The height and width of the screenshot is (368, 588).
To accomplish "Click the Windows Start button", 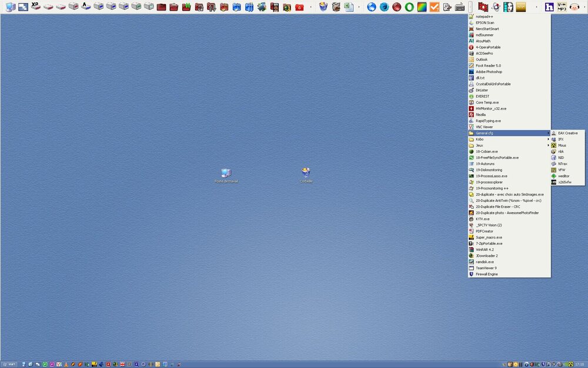I will click(9, 364).
